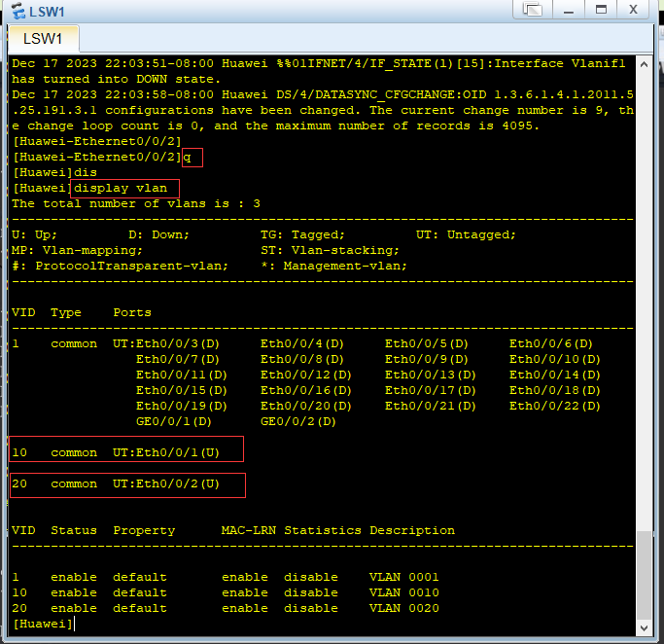
Task: Click the LSW1 switch icon in title bar
Action: [18, 11]
